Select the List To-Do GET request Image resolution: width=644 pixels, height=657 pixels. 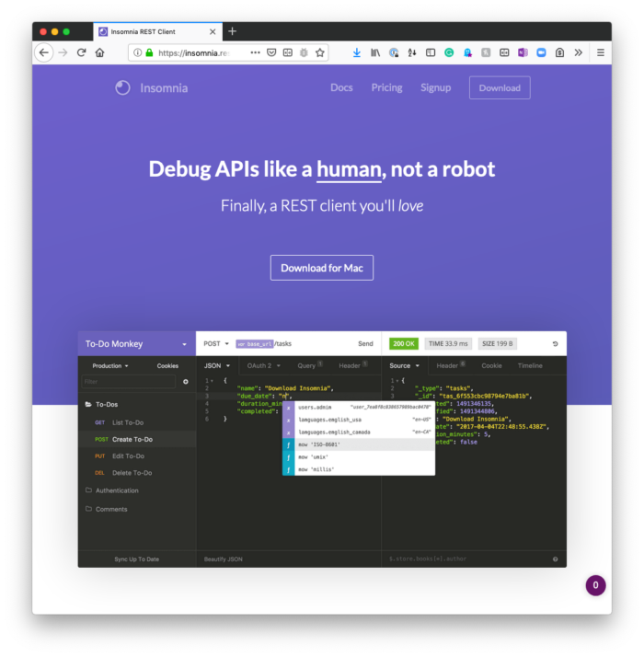136,422
